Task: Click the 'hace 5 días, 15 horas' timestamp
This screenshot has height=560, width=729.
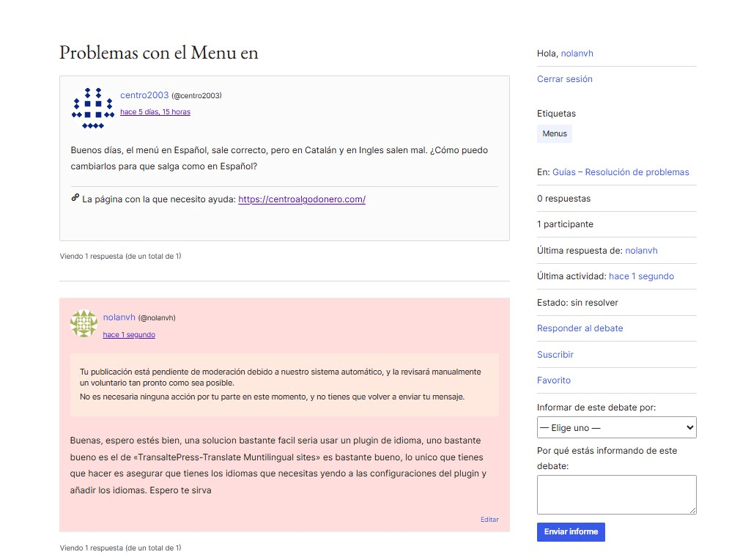Action: [155, 112]
